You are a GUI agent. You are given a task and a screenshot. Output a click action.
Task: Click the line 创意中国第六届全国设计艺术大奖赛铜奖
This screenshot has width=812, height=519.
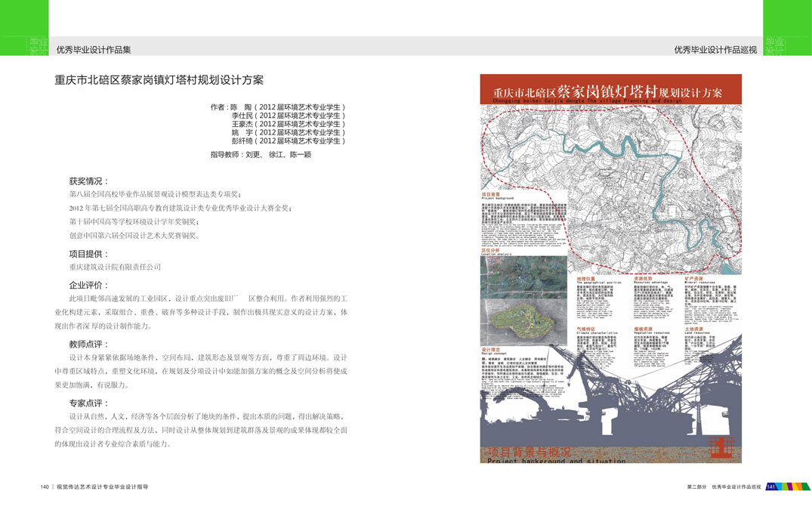pyautogui.click(x=134, y=236)
